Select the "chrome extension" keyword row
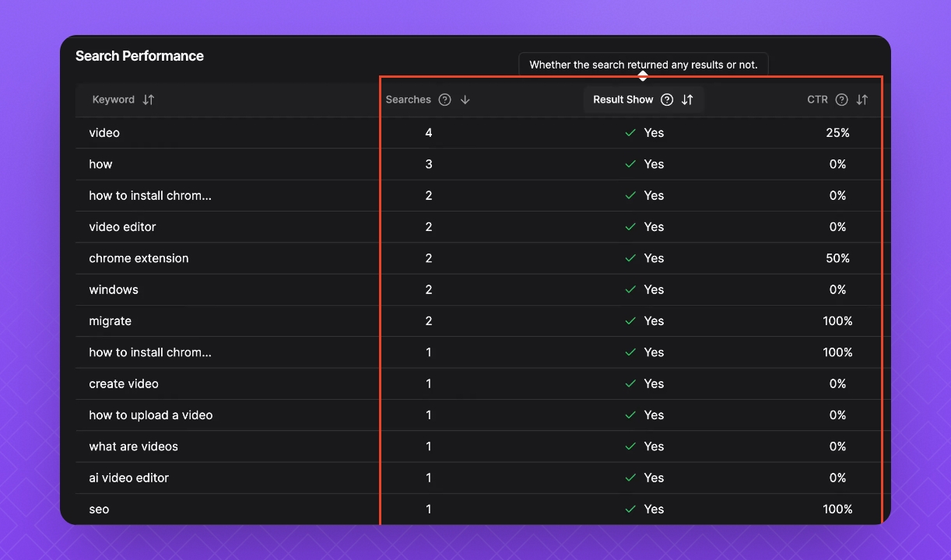 pos(139,258)
